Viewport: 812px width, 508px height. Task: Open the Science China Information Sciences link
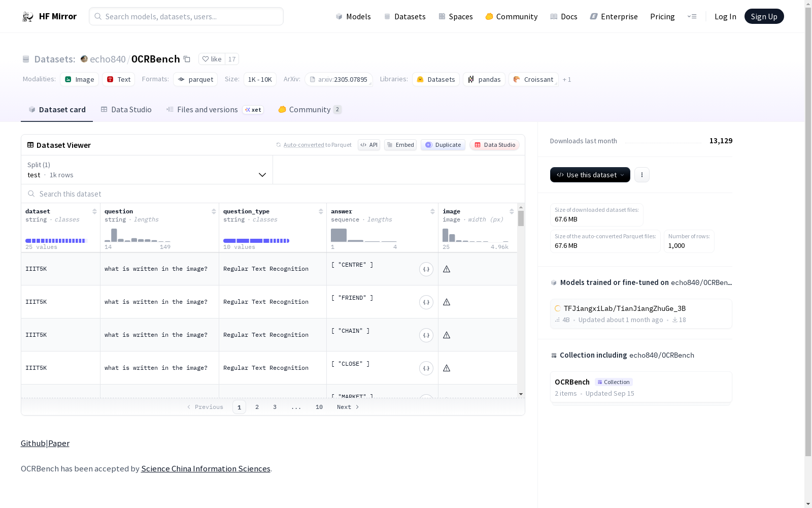click(206, 469)
